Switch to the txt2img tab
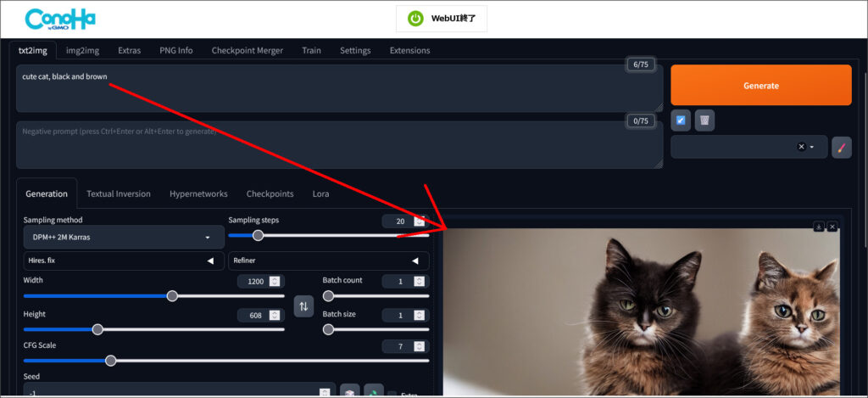The image size is (868, 398). (x=33, y=50)
